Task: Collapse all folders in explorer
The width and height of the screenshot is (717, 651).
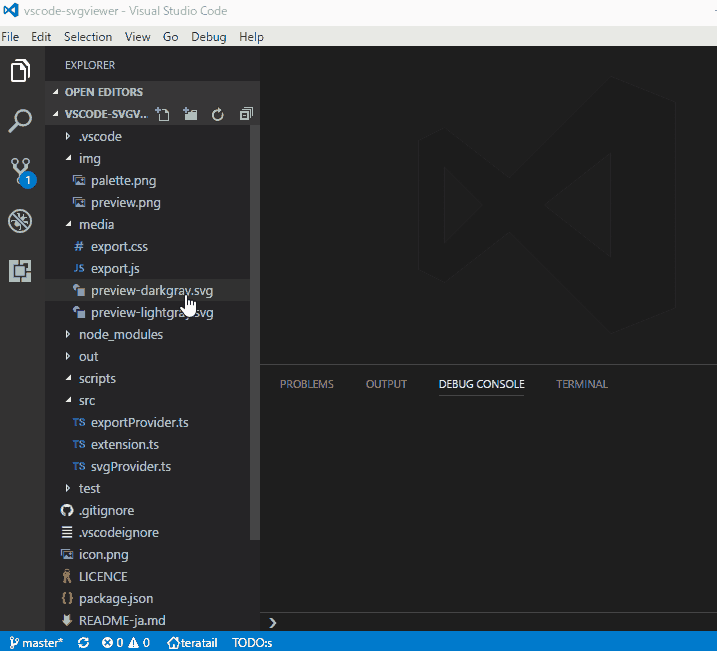Action: coord(246,115)
